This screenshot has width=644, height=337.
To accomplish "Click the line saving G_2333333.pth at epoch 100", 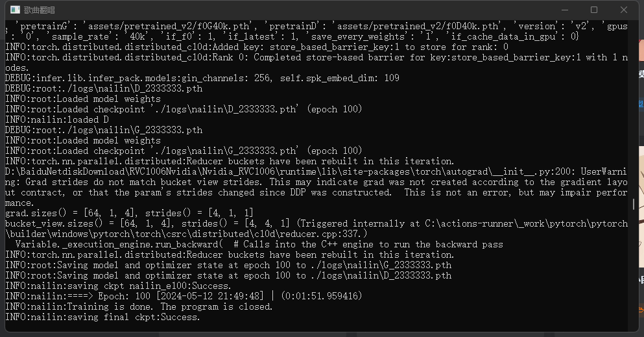I will [x=228, y=265].
